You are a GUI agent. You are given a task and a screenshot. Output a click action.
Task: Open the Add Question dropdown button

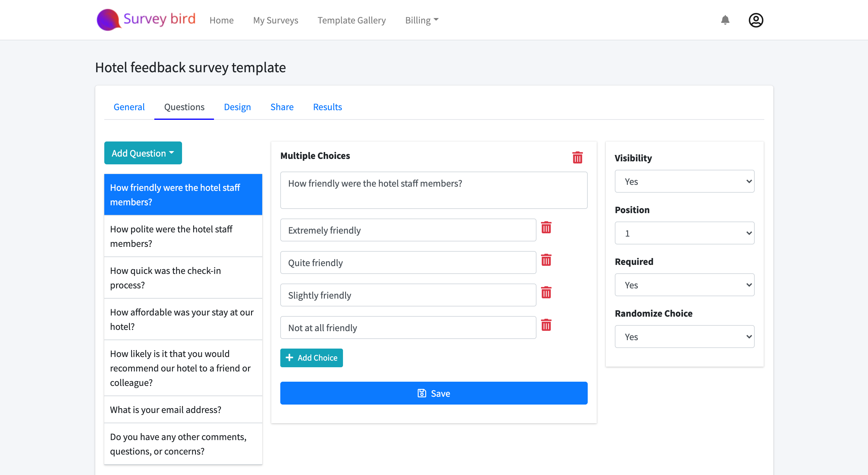(x=143, y=153)
